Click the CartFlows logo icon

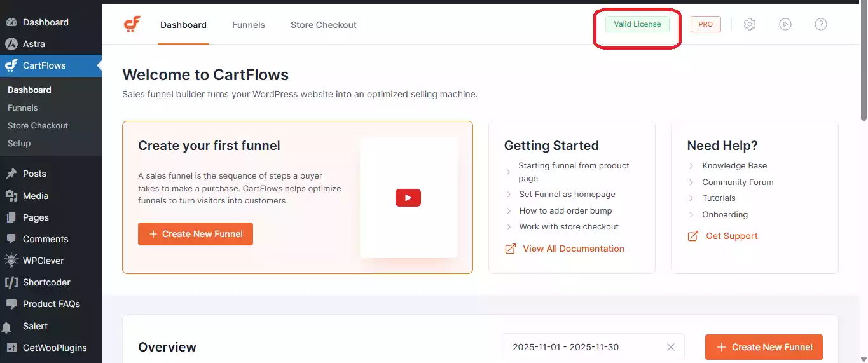[132, 25]
